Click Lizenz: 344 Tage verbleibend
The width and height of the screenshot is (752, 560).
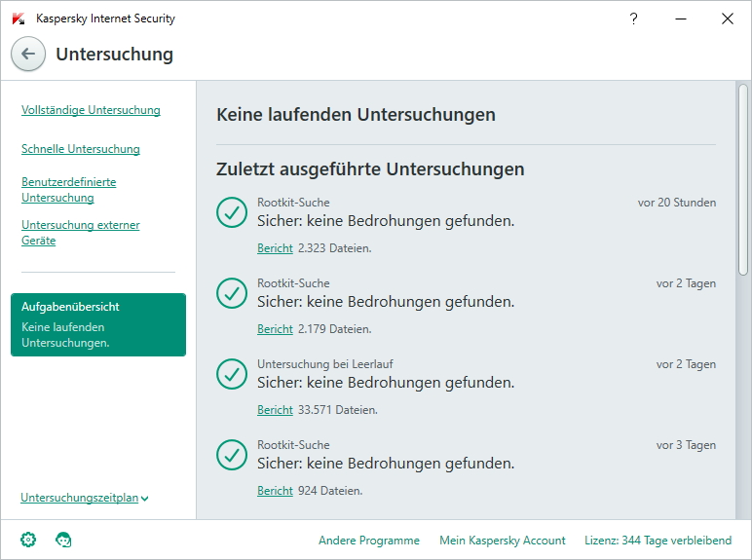click(658, 541)
